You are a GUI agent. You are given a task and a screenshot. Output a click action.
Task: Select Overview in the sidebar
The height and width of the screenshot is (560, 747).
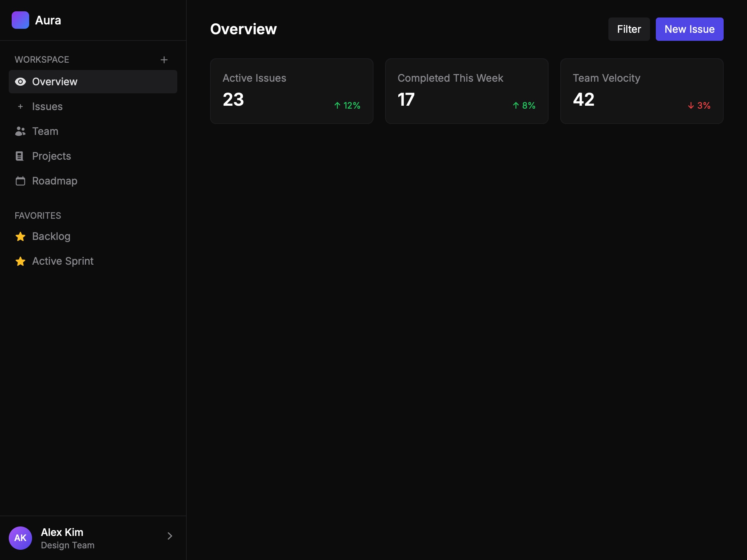click(x=55, y=82)
